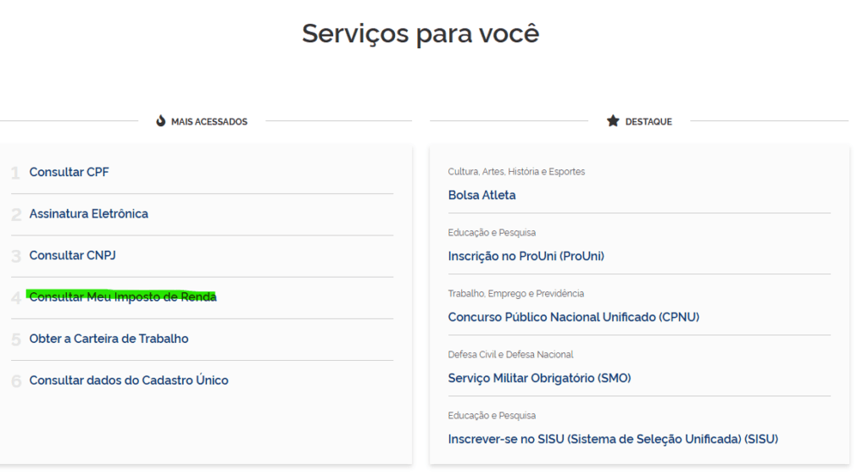Click the star icon beside Destaque
Image resolution: width=868 pixels, height=476 pixels.
coord(613,121)
